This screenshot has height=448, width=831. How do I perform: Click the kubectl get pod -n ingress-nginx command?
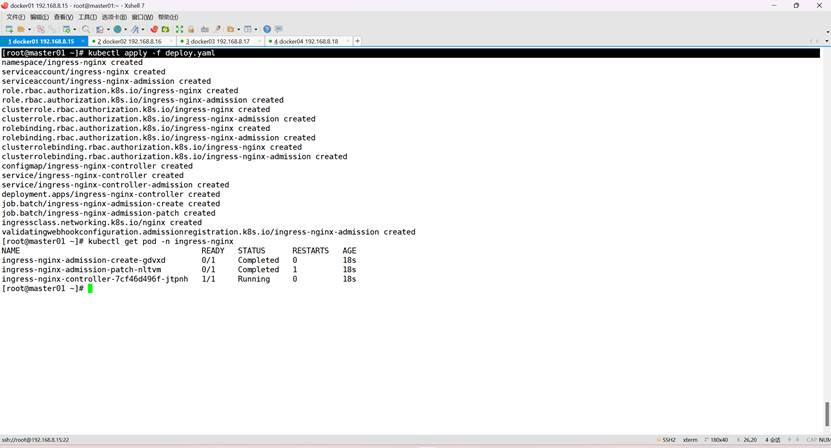pyautogui.click(x=161, y=241)
